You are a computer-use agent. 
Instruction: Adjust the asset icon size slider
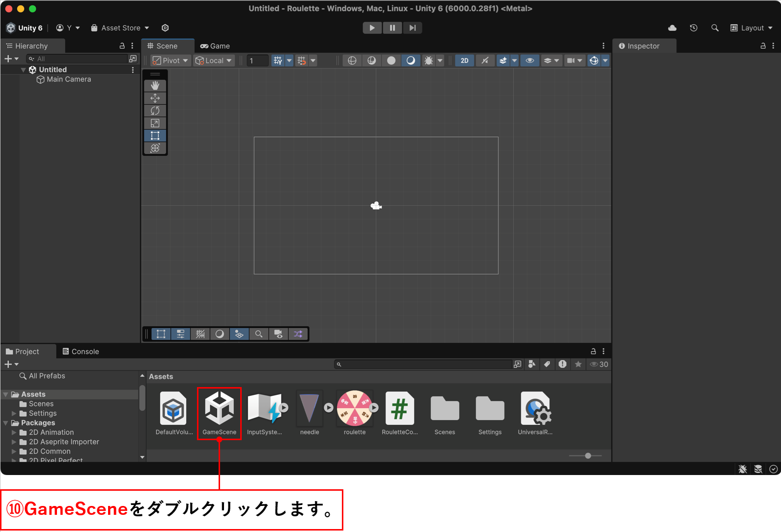click(588, 456)
